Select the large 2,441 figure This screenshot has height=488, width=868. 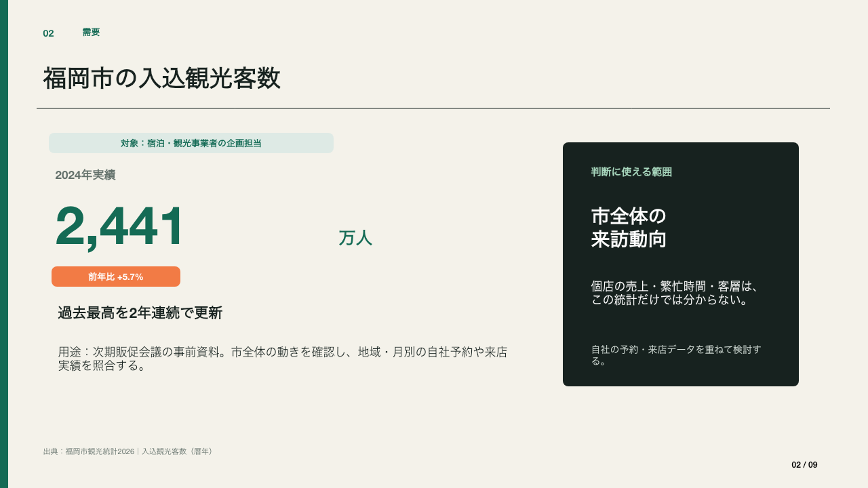(x=119, y=226)
